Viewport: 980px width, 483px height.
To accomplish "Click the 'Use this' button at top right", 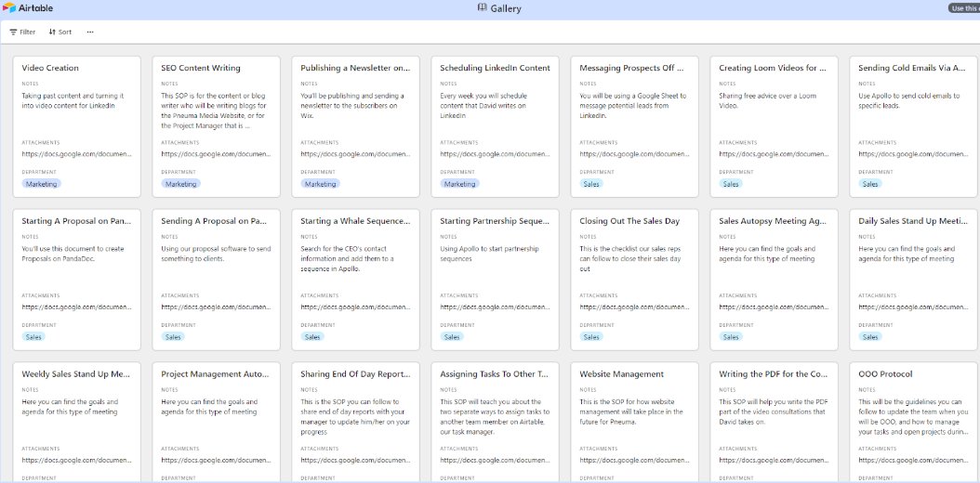I will [964, 8].
